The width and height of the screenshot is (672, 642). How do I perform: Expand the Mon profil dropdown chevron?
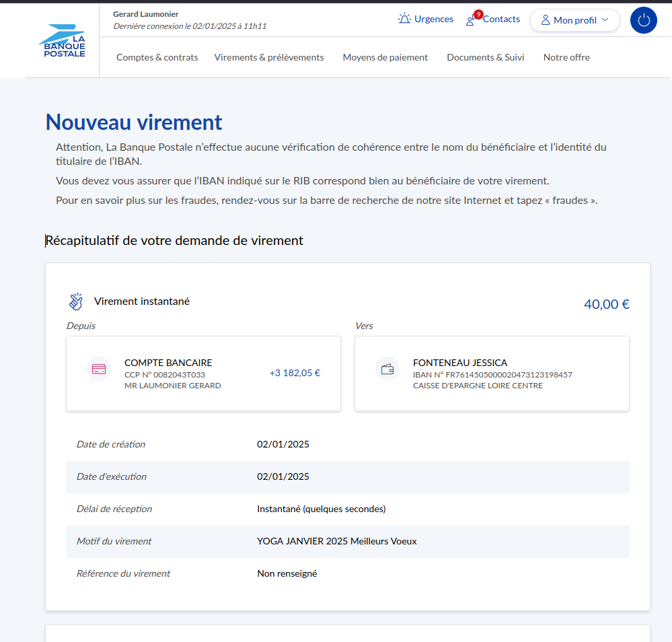pos(605,20)
